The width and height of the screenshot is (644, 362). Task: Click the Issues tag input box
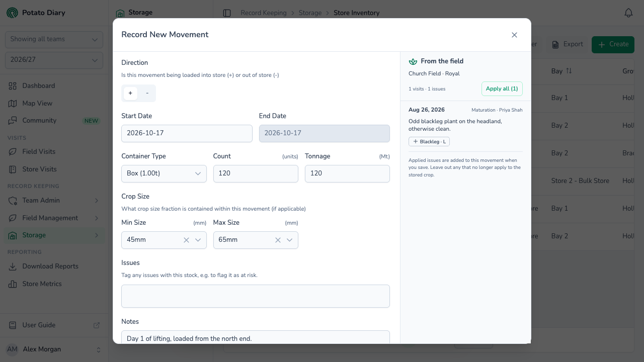coord(256,296)
